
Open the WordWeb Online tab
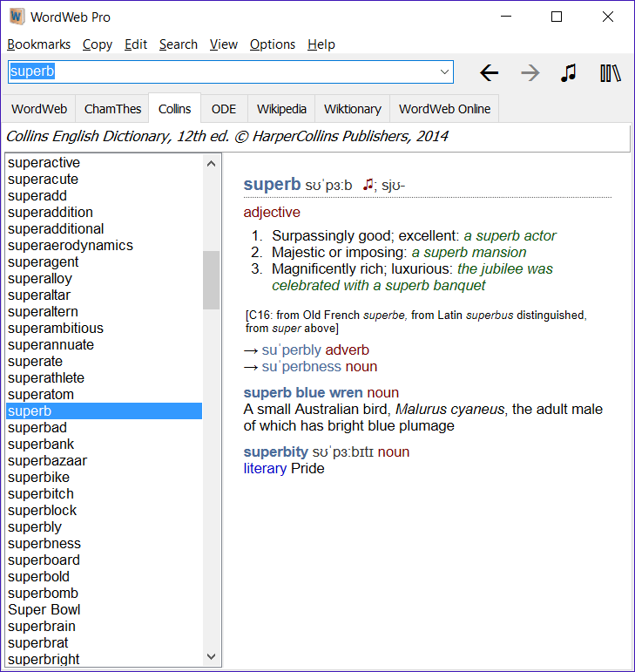(x=444, y=109)
